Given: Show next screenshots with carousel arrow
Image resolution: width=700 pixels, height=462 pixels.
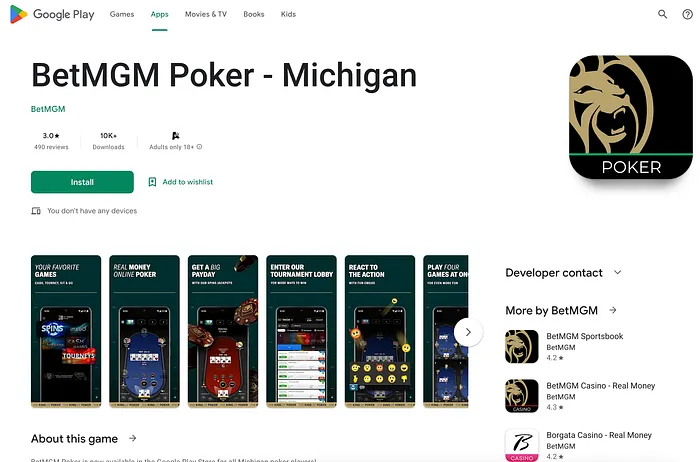Looking at the screenshot, I should point(468,332).
